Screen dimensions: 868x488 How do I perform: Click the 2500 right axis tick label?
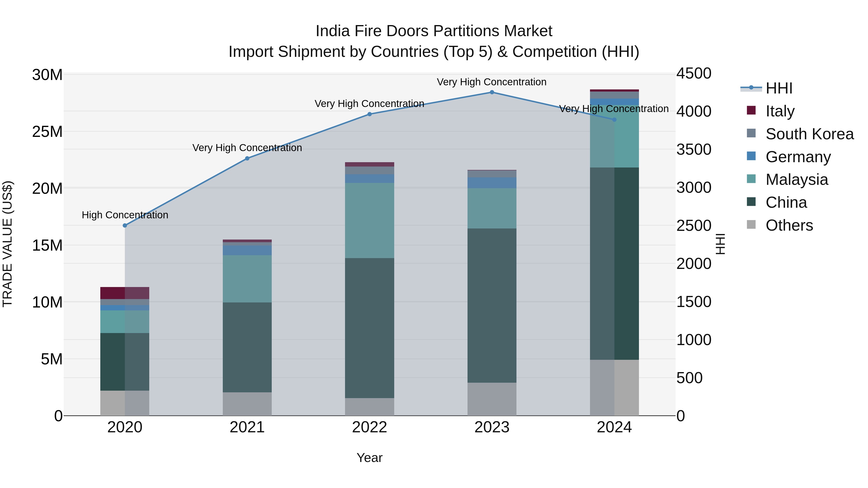pyautogui.click(x=694, y=226)
